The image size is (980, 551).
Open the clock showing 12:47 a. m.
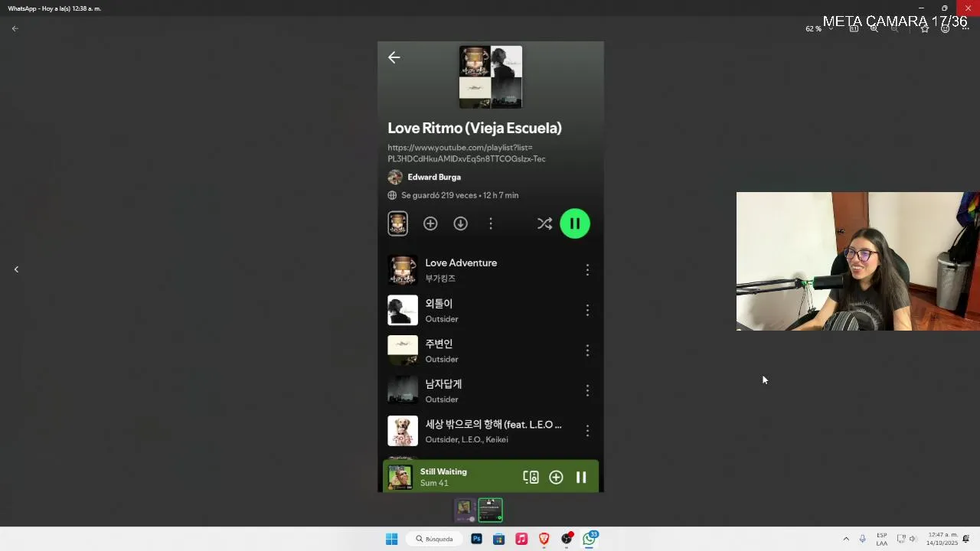pyautogui.click(x=942, y=539)
